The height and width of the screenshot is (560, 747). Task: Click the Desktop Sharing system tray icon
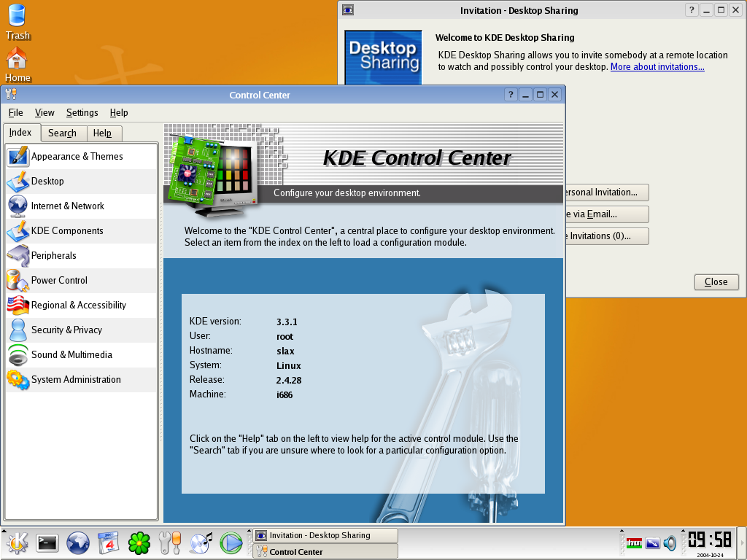pyautogui.click(x=652, y=542)
